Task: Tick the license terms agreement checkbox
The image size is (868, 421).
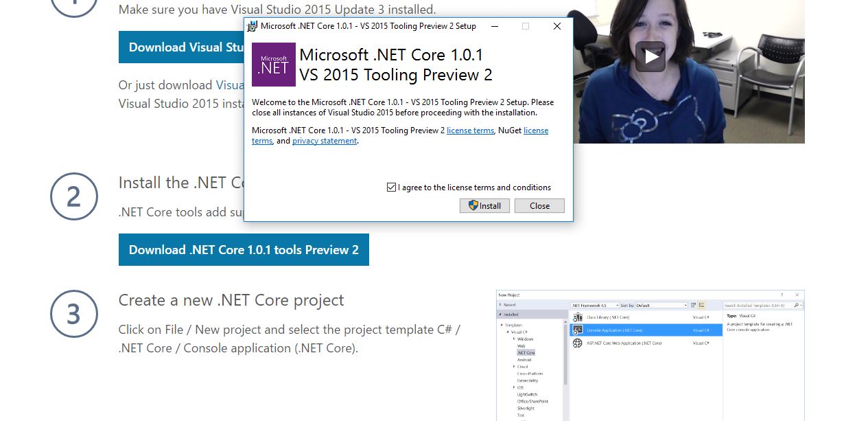Action: click(391, 187)
